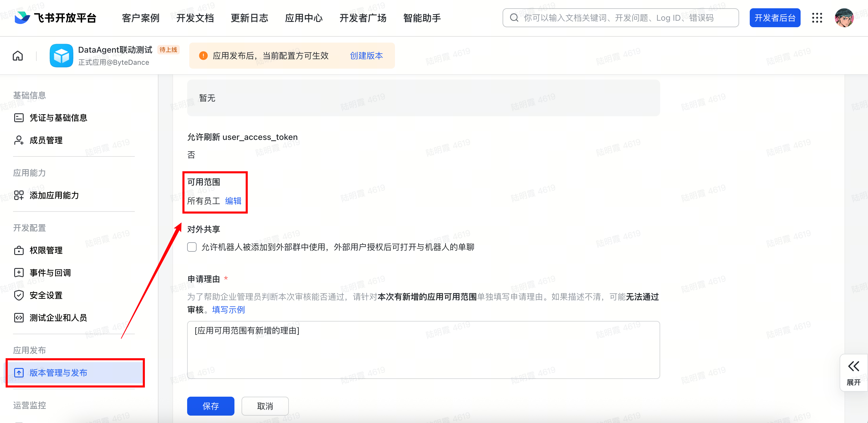The image size is (868, 423).
Task: Open 凭证与基础信息 sidebar item
Action: [x=58, y=118]
